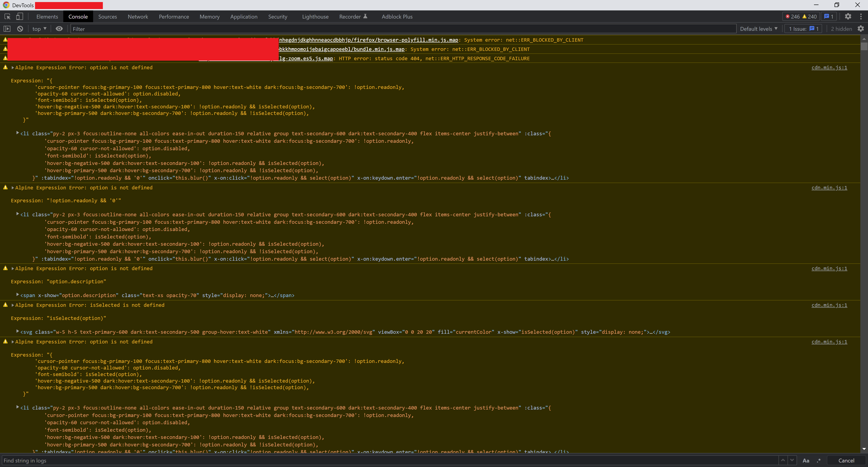Expand the li element under the '!option.readonly && 0' expression

(18, 214)
